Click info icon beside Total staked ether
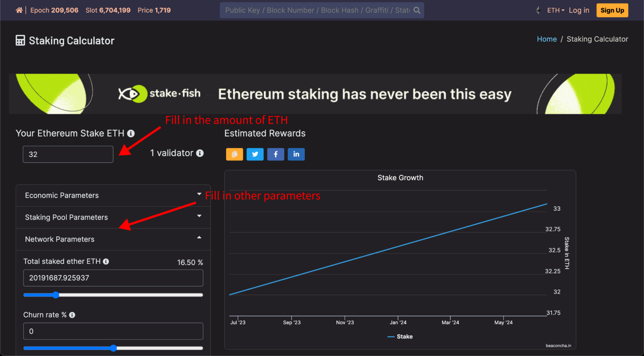 [106, 262]
